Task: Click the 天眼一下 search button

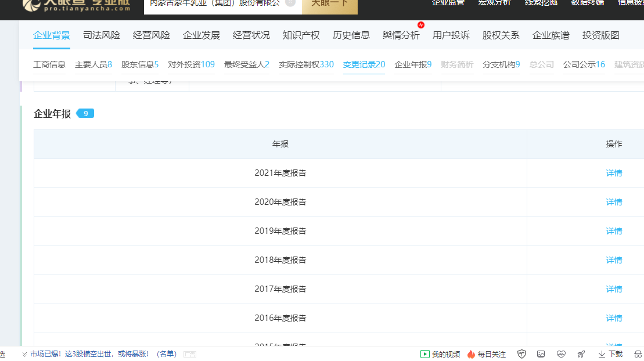Action: (x=330, y=4)
